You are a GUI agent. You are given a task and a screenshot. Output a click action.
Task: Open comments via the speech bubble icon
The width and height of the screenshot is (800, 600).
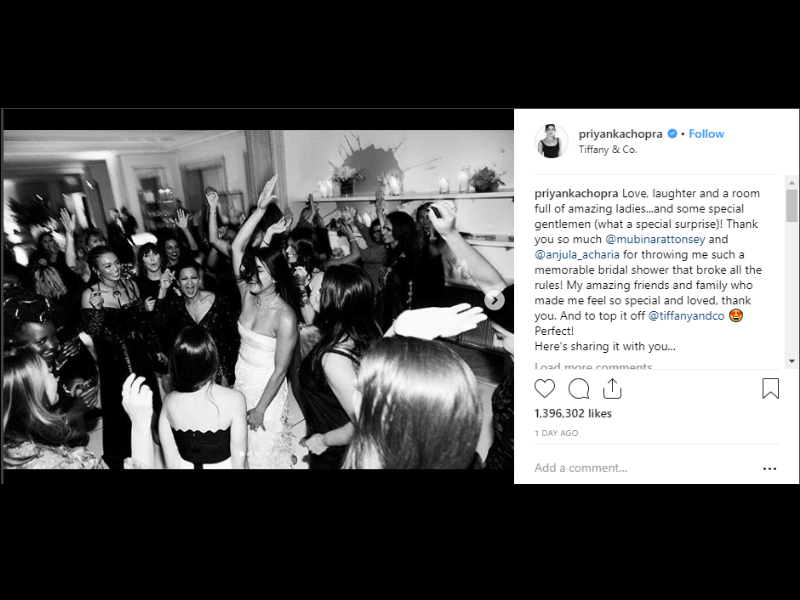pos(579,389)
